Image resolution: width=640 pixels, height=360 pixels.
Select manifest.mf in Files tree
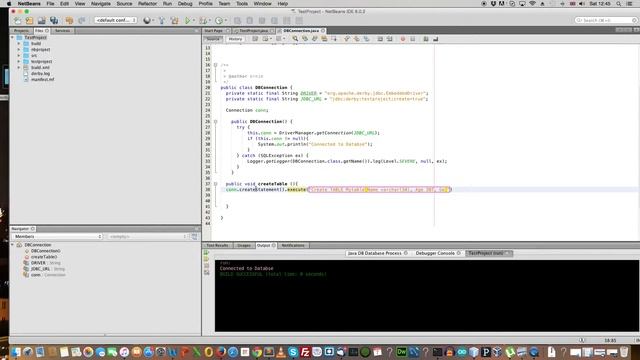(42, 79)
